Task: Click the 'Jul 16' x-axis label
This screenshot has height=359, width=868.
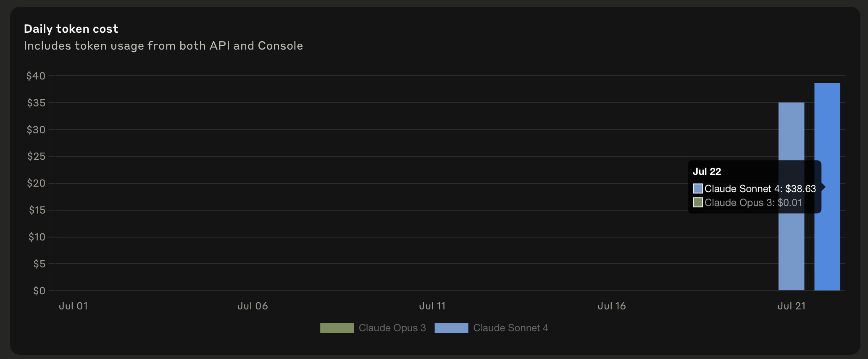Action: pos(612,306)
